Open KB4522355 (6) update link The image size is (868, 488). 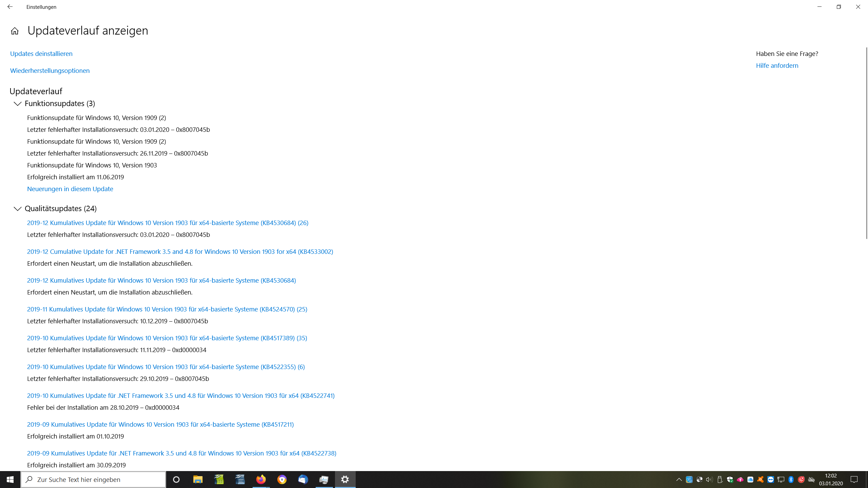pos(166,367)
